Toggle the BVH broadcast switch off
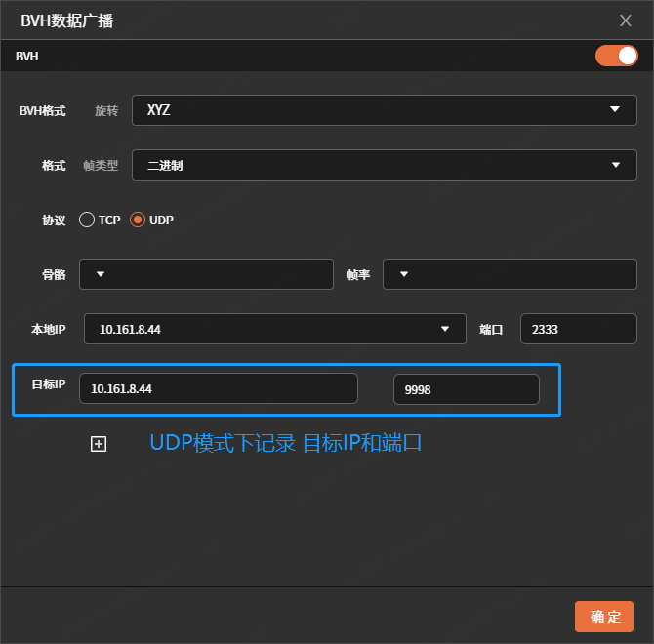Image resolution: width=654 pixels, height=644 pixels. coord(616,56)
